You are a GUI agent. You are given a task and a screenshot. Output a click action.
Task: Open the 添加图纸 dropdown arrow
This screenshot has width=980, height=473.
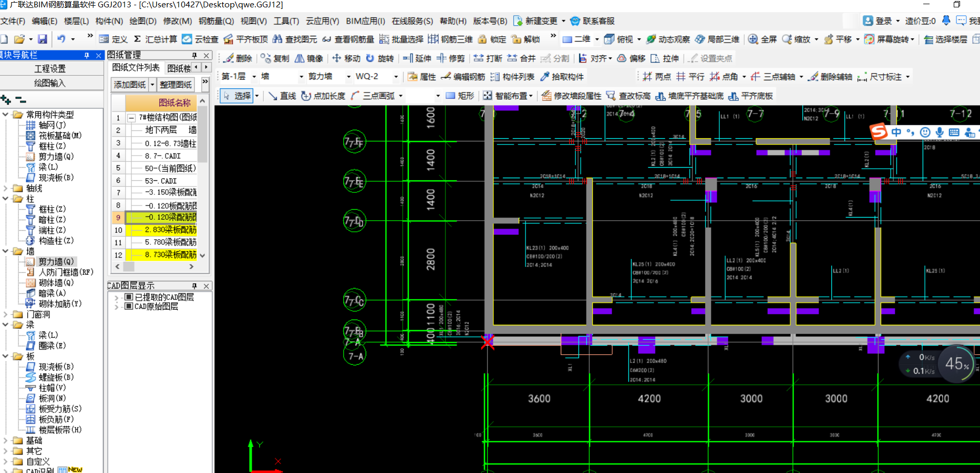152,85
